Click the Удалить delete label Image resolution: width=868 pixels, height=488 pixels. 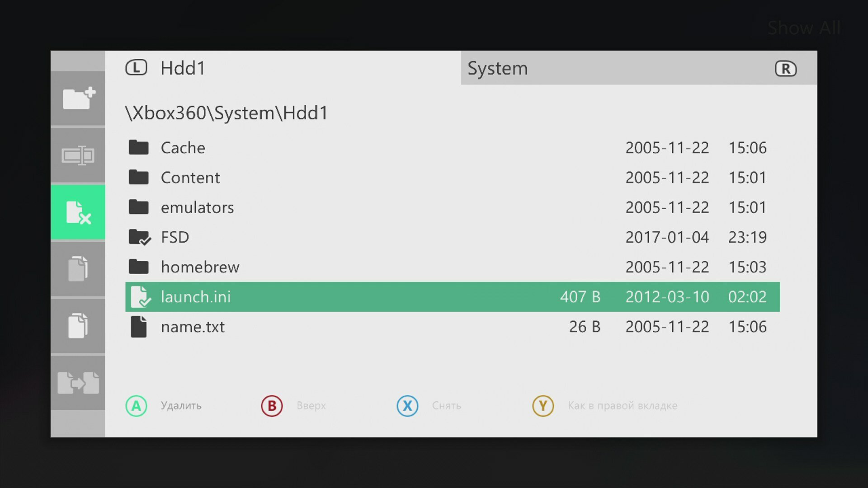click(181, 406)
